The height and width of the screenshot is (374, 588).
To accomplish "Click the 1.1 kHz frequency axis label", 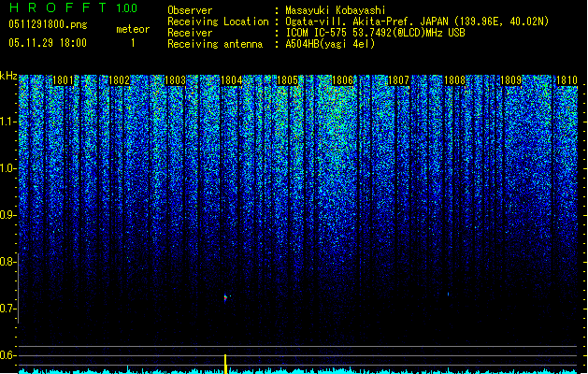I will [8, 122].
